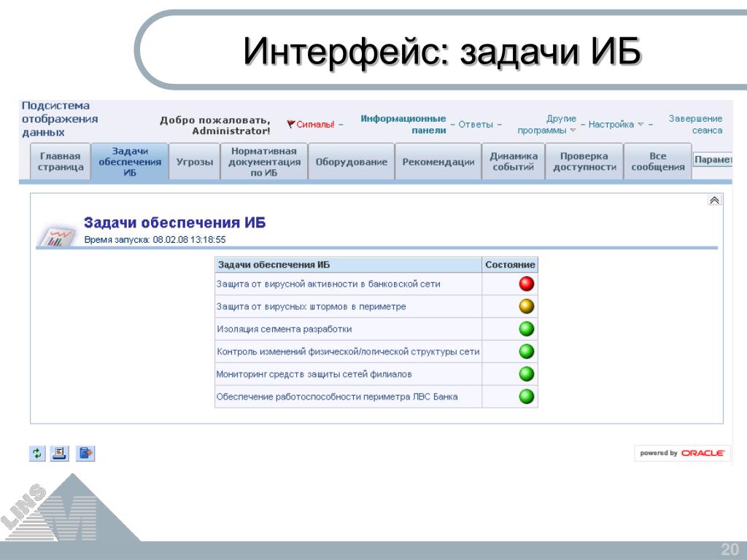Click the Ответы link

coord(476,124)
